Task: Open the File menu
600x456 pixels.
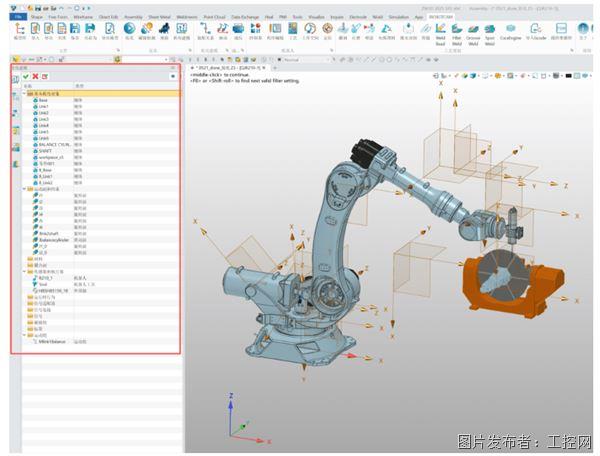Action: [18, 17]
